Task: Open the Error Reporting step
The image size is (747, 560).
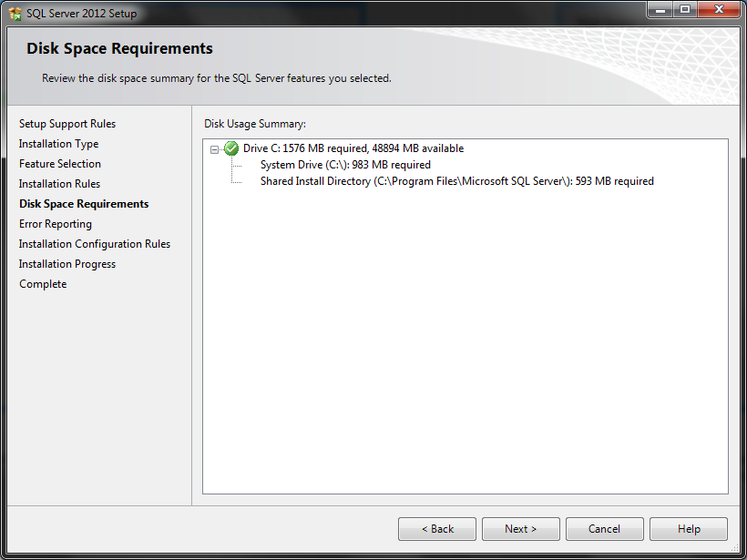Action: coord(55,223)
